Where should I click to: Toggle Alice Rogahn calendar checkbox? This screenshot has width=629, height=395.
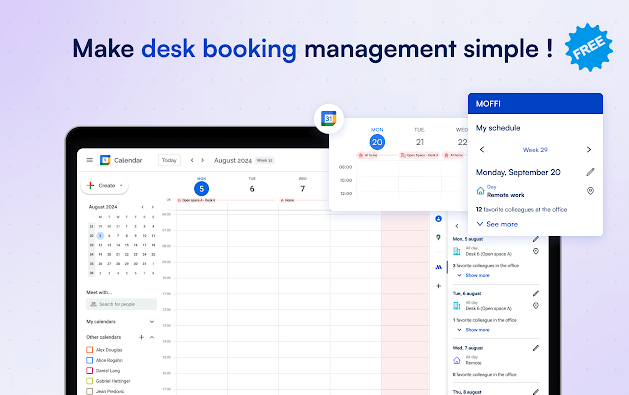point(89,360)
